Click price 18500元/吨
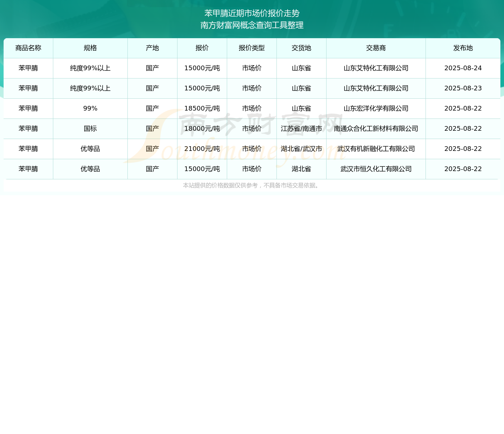 pyautogui.click(x=202, y=108)
